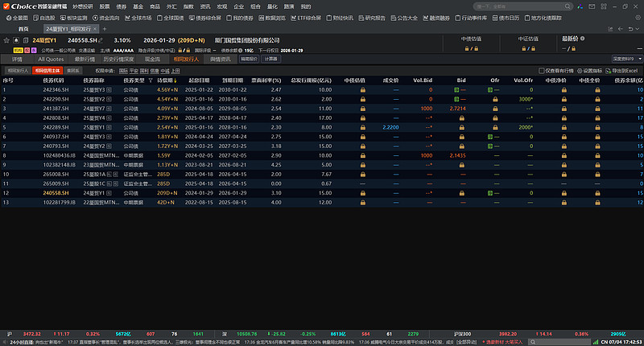This screenshot has height=346, width=644.
Task: Open the 宏观 menu
Action: [222, 6]
